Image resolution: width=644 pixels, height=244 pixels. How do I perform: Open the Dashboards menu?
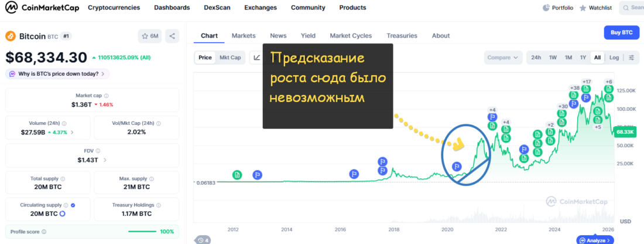pos(172,8)
